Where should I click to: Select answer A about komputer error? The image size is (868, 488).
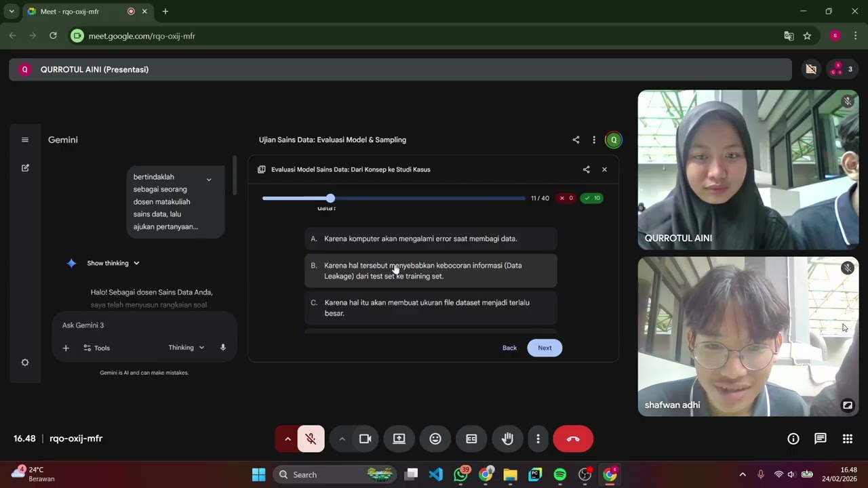click(431, 239)
